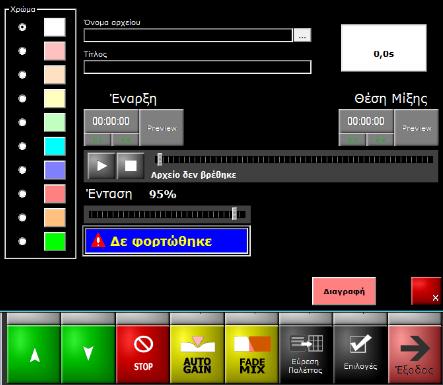
Task: Select the radio button beside the blue-violet swatch
Action: 22,170
